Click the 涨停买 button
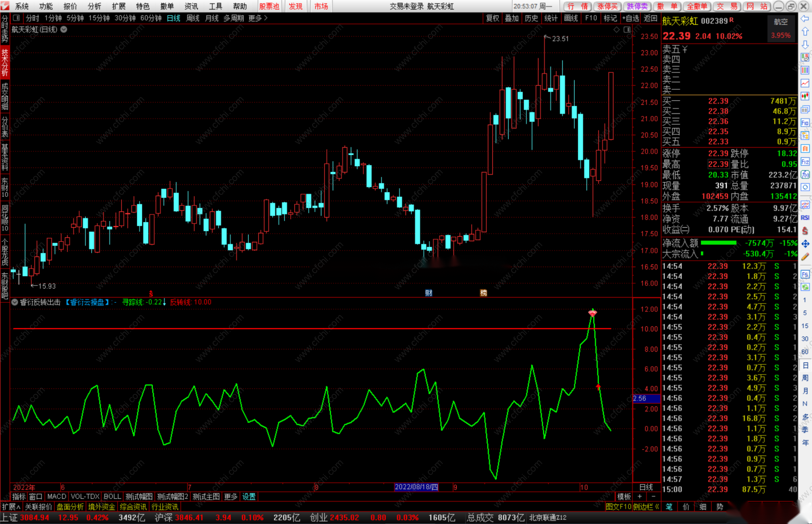 click(607, 6)
